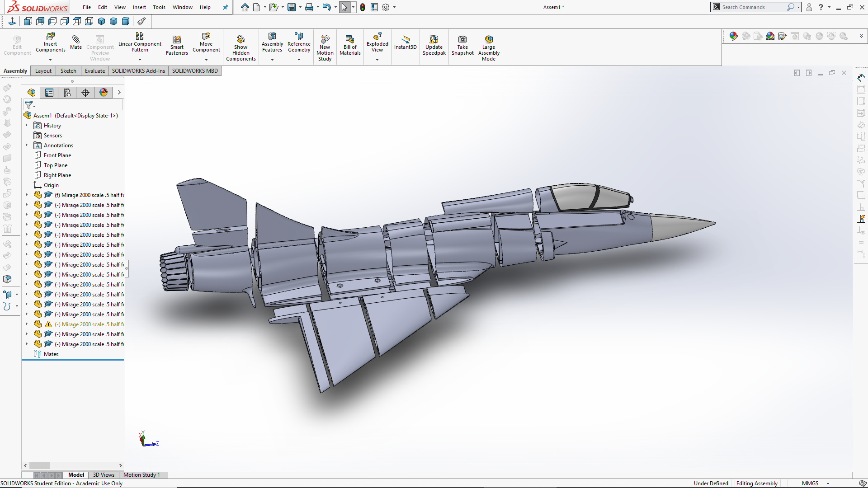Image resolution: width=868 pixels, height=488 pixels.
Task: Open the Options gear settings
Action: 385,7
